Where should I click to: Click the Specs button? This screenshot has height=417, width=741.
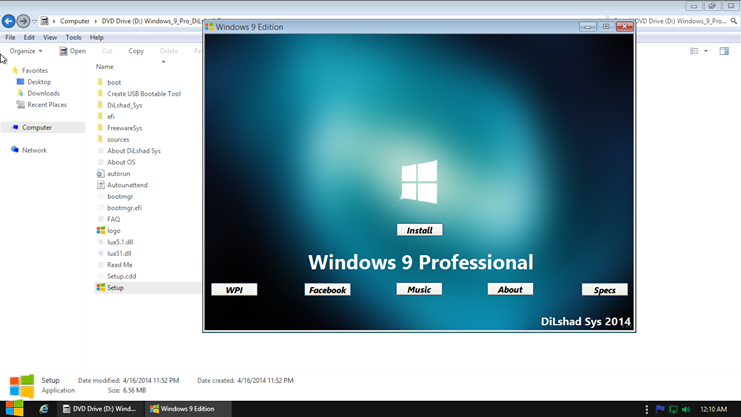(605, 290)
